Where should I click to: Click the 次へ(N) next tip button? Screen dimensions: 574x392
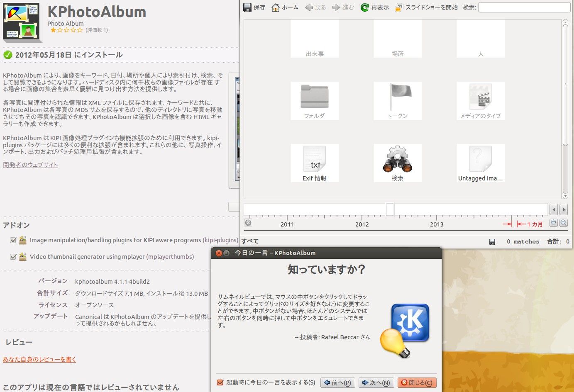(376, 382)
